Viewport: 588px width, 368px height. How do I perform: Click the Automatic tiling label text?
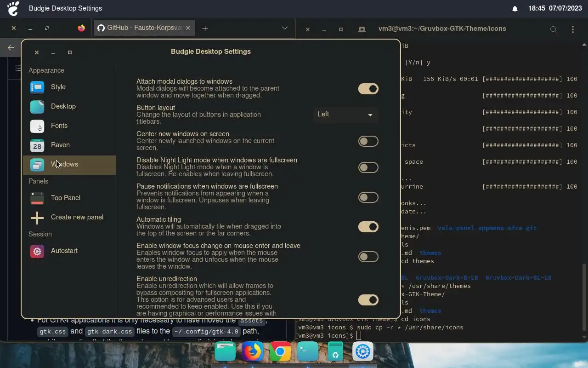(158, 219)
